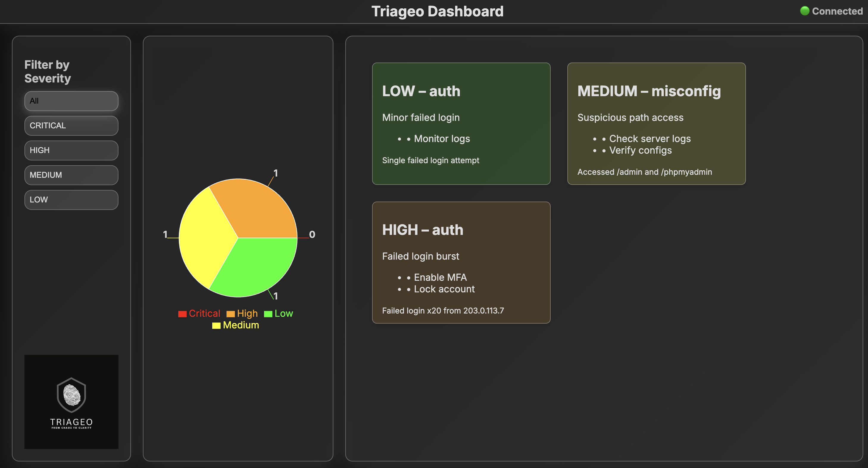
Task: Open the HIGH – auth alert card
Action: coord(461,263)
